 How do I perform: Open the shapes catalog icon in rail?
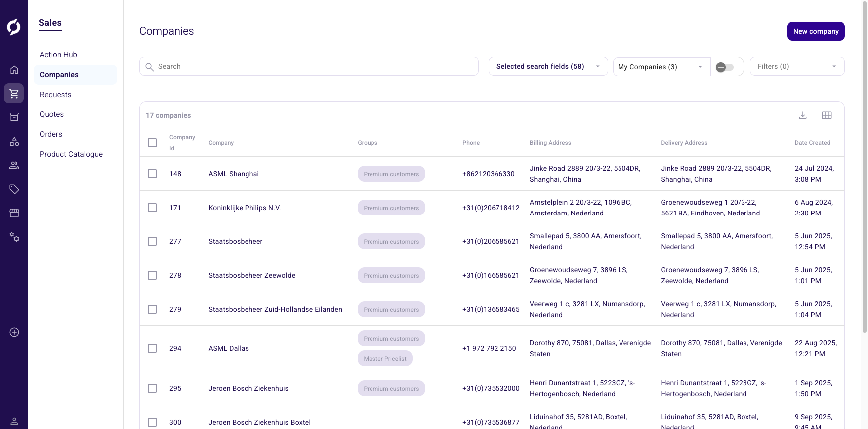(x=14, y=141)
